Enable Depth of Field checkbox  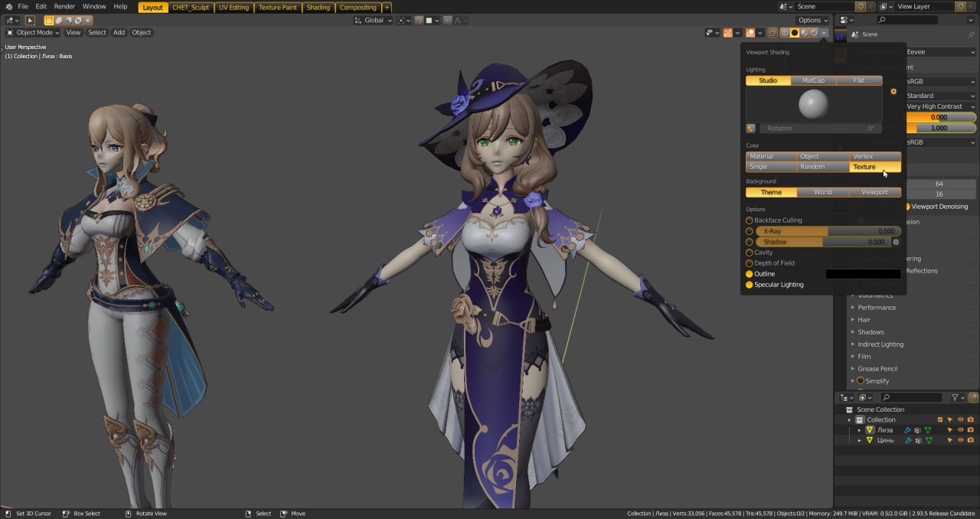click(x=750, y=263)
